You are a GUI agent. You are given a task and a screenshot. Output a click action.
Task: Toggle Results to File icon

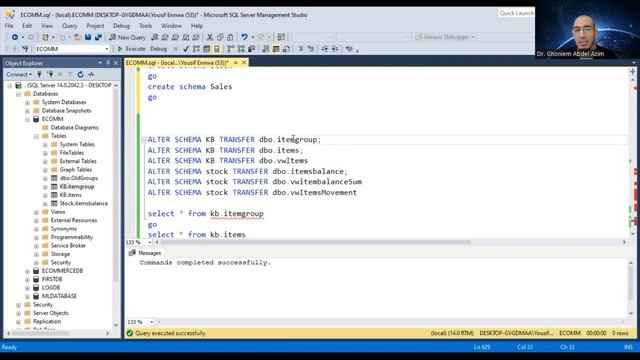287,49
